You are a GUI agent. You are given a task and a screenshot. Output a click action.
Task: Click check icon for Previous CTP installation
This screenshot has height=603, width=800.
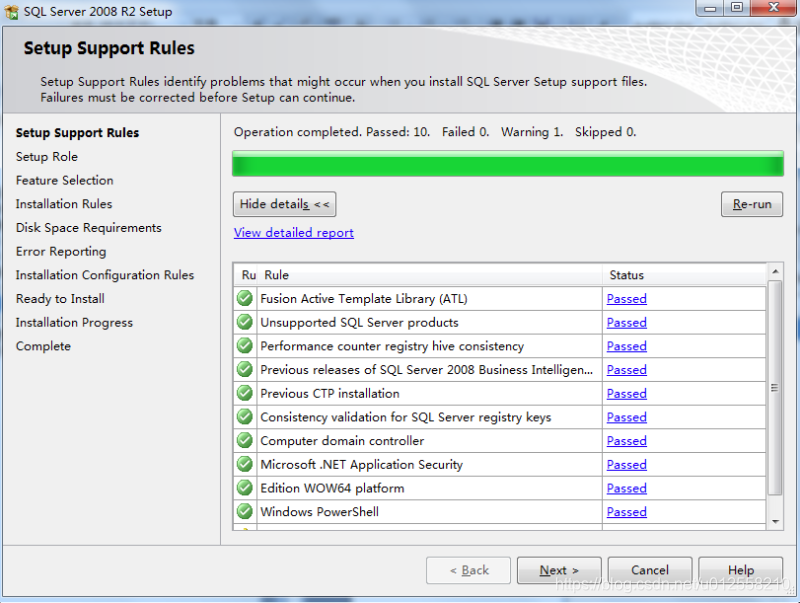(245, 393)
